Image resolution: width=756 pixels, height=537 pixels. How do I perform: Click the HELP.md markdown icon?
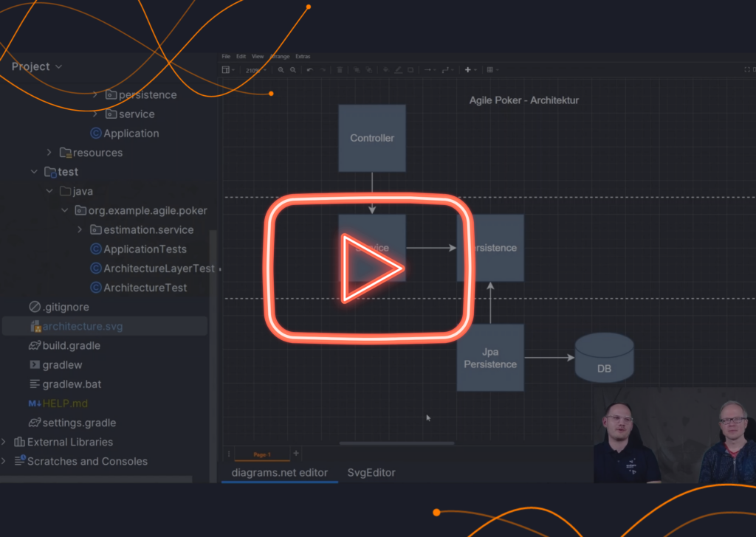[35, 403]
